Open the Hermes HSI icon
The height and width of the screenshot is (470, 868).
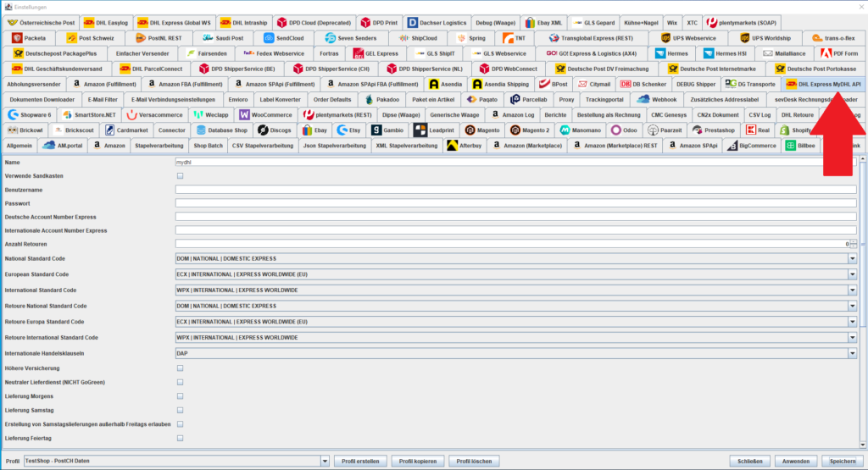[x=708, y=53]
